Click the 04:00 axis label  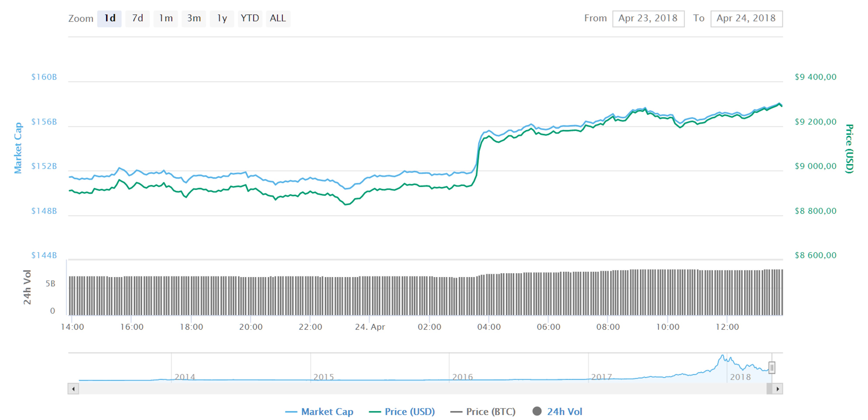pyautogui.click(x=489, y=327)
